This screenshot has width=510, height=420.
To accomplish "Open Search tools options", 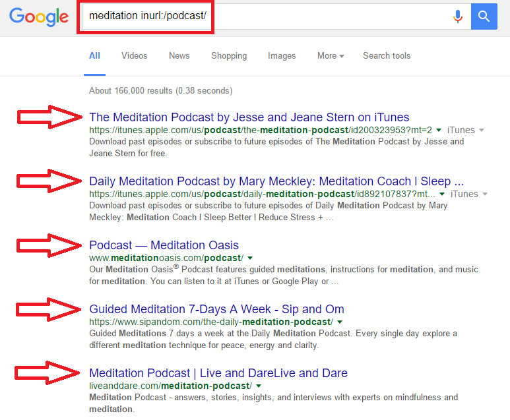I will pos(387,55).
